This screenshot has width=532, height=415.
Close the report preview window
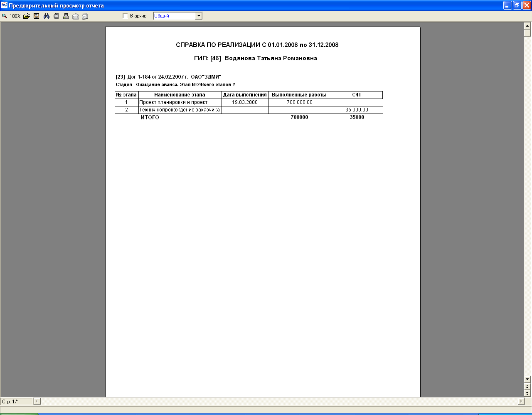[527, 5]
